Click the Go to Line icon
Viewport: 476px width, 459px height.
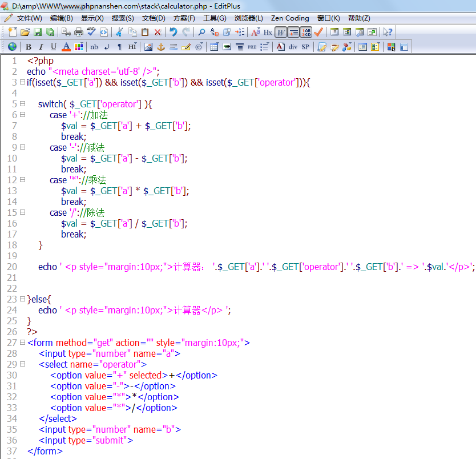[x=240, y=32]
